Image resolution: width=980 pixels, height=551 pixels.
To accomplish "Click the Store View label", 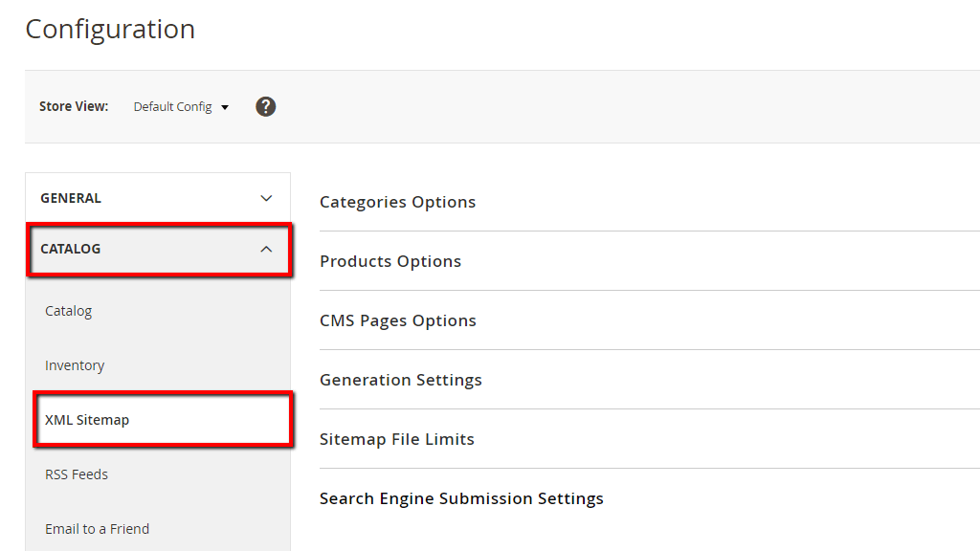I will (x=74, y=106).
